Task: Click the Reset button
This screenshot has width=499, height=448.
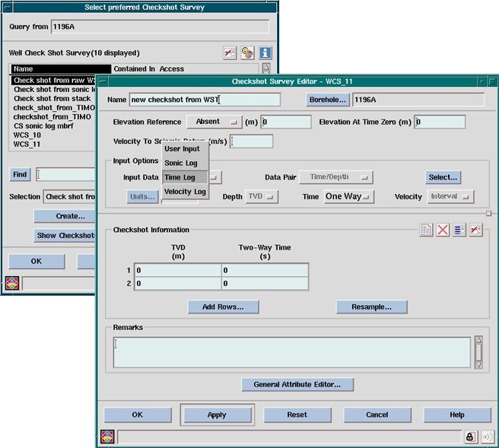Action: 297,415
